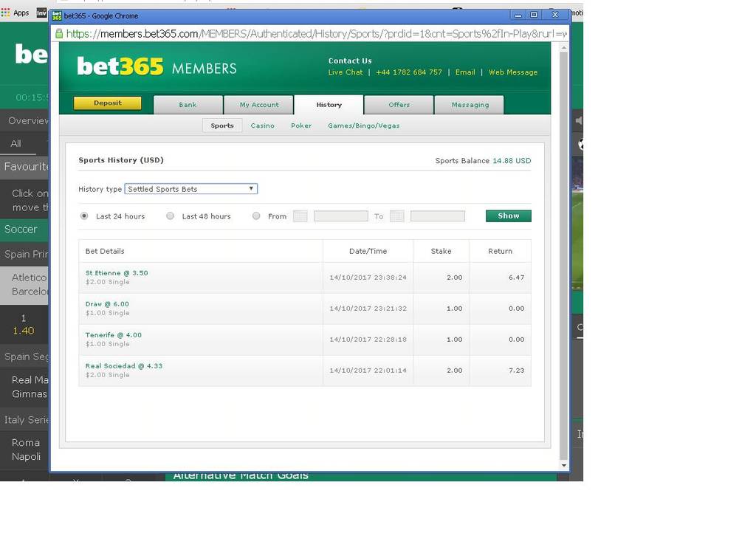The image size is (756, 544).
Task: Open the Tenerife @ 4.00 bet
Action: 113,335
